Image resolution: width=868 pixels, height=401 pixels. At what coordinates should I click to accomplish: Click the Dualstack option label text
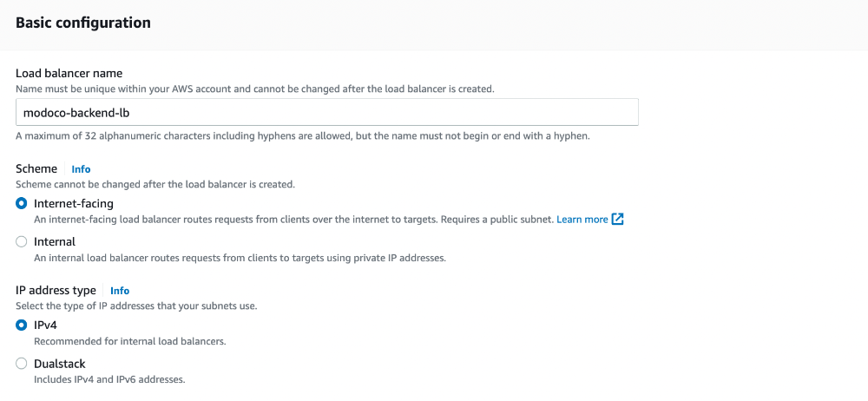[60, 364]
